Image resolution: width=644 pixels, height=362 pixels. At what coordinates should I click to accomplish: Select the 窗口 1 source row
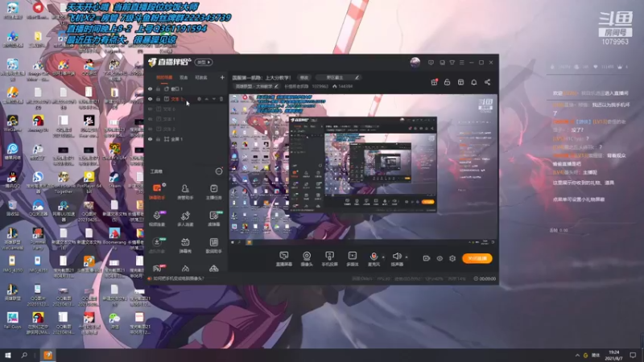pos(187,88)
